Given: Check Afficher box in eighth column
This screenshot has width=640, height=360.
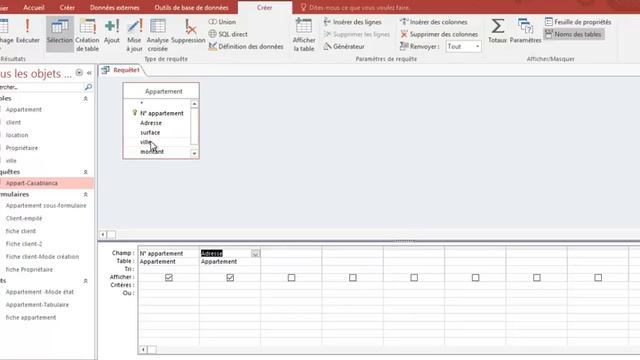Looking at the screenshot, I should pos(598,278).
